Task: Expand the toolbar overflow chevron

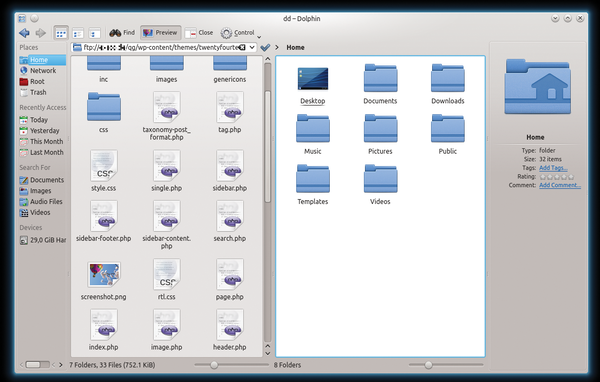Action: pyautogui.click(x=259, y=37)
